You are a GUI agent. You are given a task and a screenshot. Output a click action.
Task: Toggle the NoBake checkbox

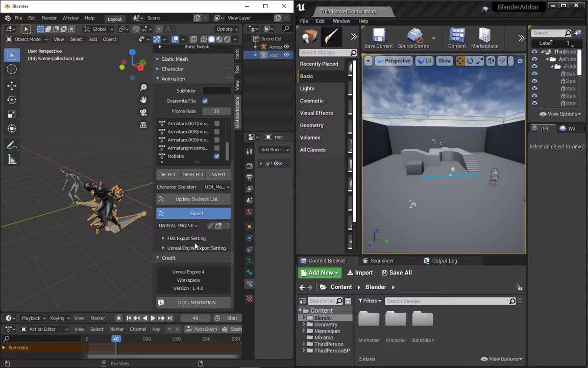[x=216, y=156]
